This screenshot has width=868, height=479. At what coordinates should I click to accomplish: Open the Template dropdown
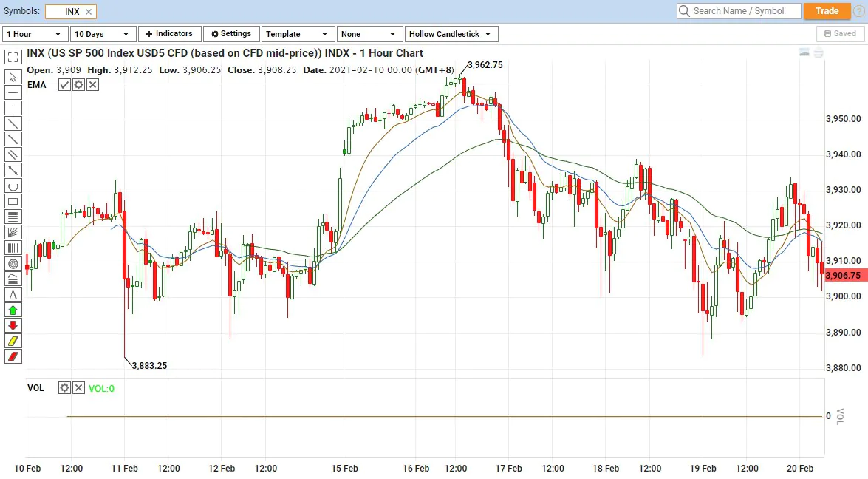click(x=298, y=34)
